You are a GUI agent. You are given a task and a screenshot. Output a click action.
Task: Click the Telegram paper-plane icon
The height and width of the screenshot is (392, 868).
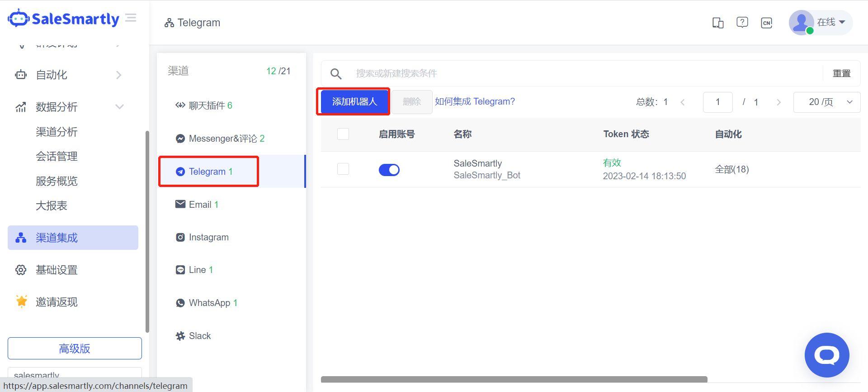(x=180, y=172)
